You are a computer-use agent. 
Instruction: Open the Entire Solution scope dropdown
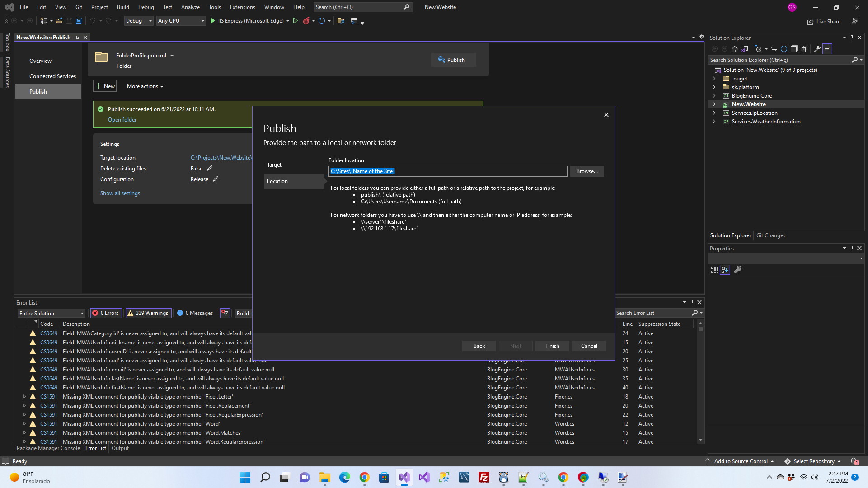[52, 313]
